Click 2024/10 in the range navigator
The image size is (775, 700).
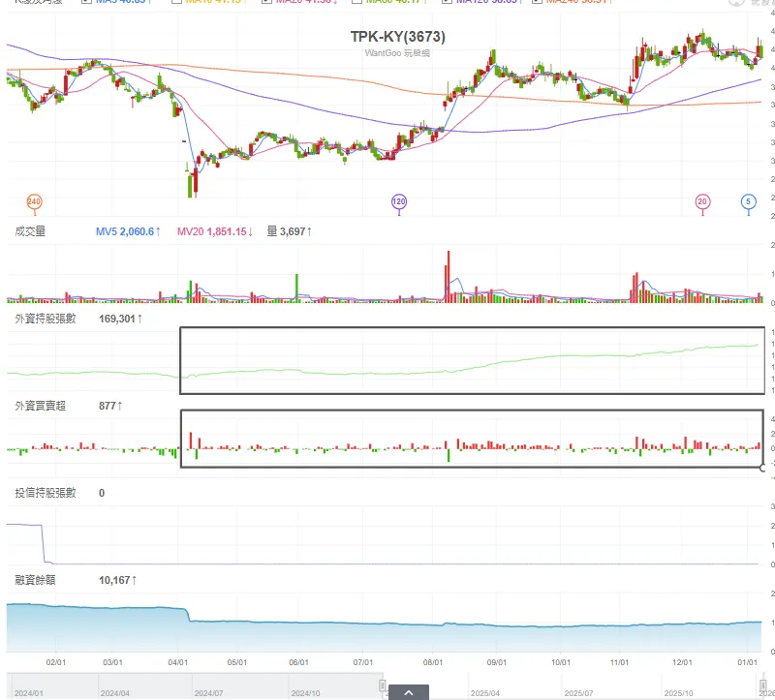tap(305, 693)
